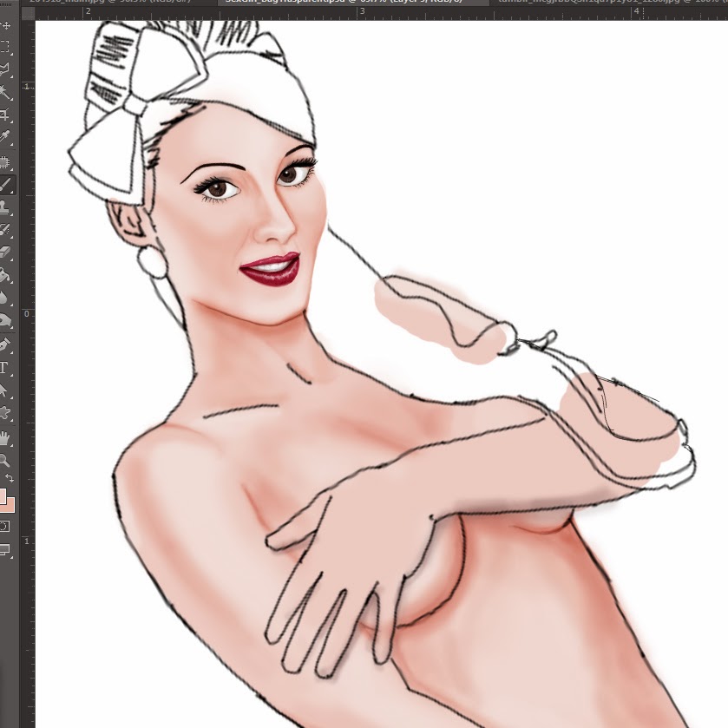Choose the Lasso tool

[x=6, y=70]
